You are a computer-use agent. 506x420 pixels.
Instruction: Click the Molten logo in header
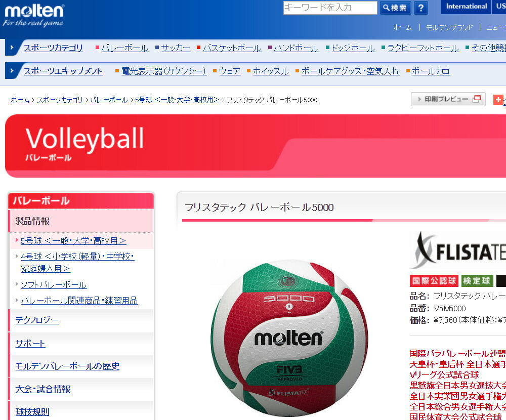tap(33, 15)
